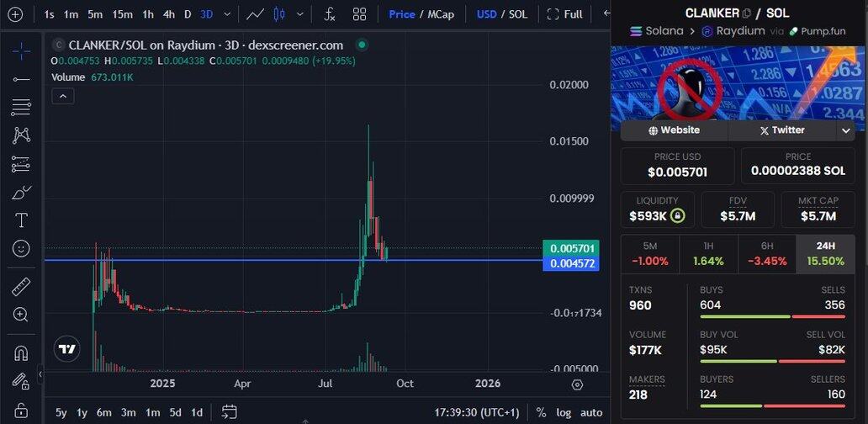
Task: Set the interval to 4h
Action: (x=169, y=13)
